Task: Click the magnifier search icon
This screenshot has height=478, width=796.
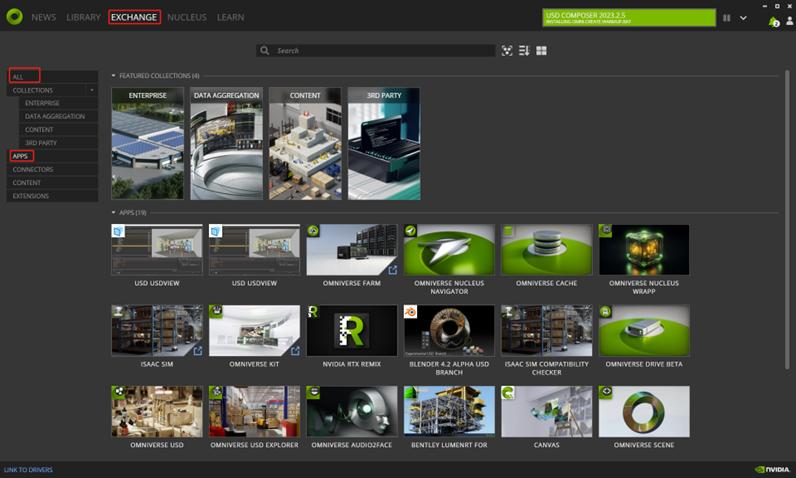Action: pos(264,50)
